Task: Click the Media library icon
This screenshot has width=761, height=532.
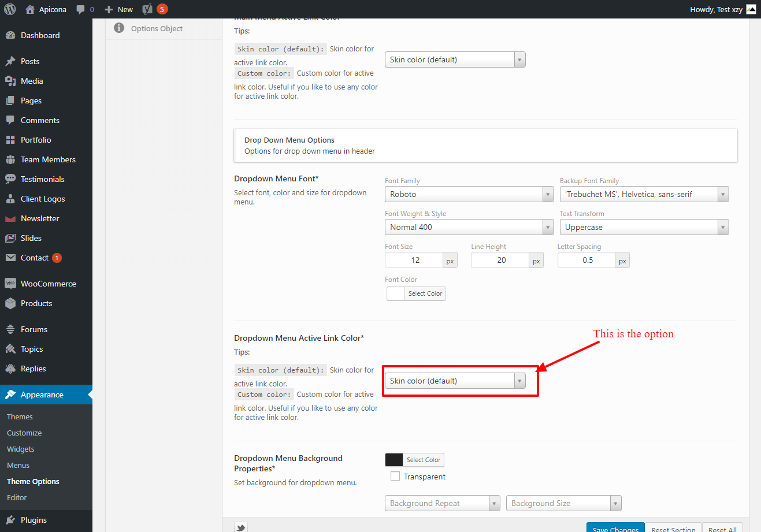Action: (x=10, y=81)
